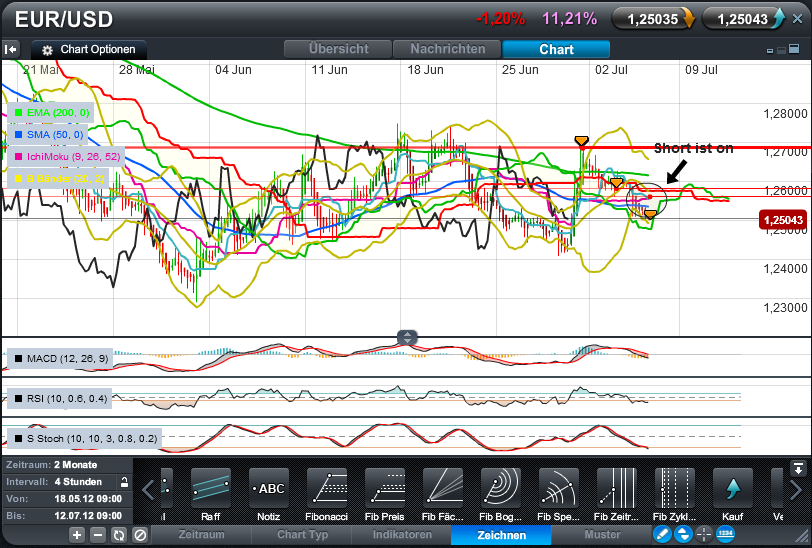This screenshot has width=812, height=548.
Task: Set the window to the largest size icon
Action: [793, 49]
